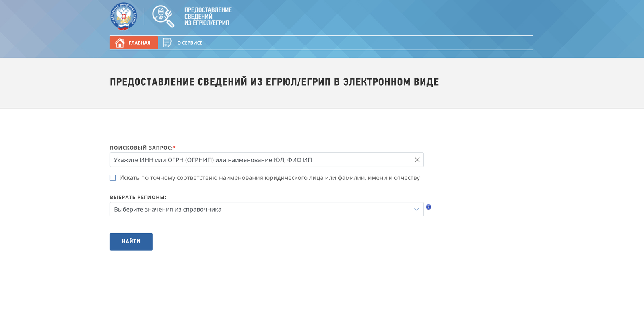Click the header title ПРЕДОСТАВЛЕНИЕ СВЕДЕНИЙ ИЗ ЕГРЮЛ/ЕГРИП
The height and width of the screenshot is (315, 644).
point(208,16)
